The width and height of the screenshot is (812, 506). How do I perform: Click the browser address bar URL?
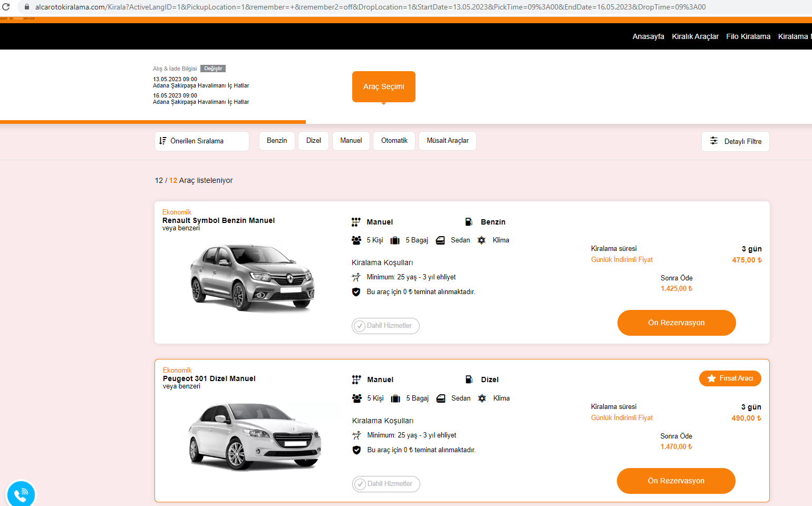pos(370,7)
